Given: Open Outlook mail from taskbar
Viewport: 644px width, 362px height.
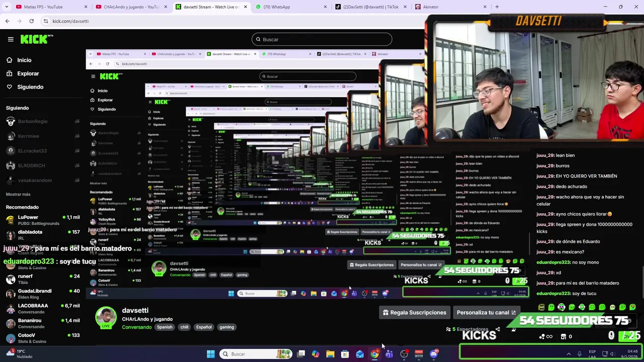Looking at the screenshot, I should point(360,354).
